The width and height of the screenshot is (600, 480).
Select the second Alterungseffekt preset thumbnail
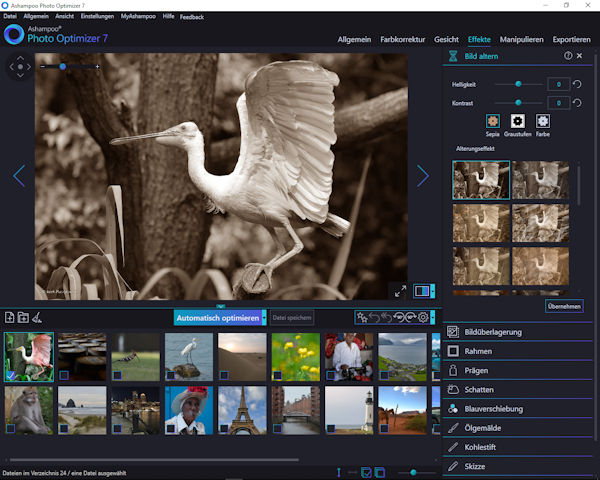coord(540,180)
